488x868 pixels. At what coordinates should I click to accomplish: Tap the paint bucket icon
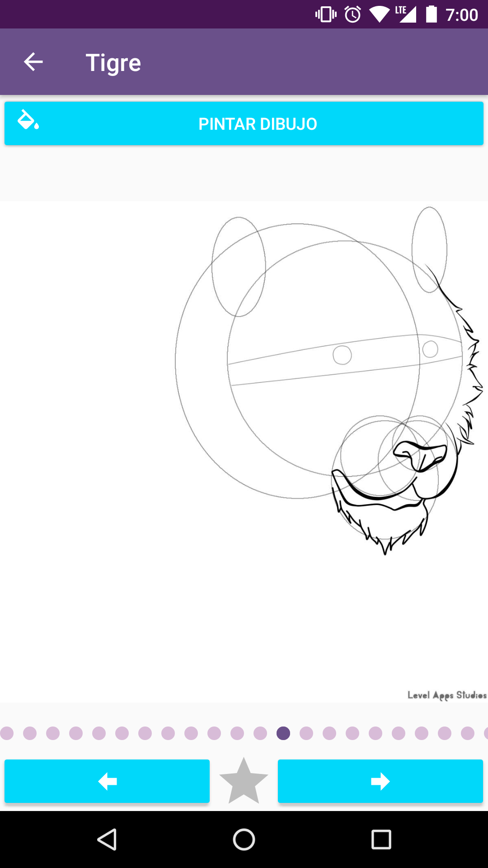(28, 120)
